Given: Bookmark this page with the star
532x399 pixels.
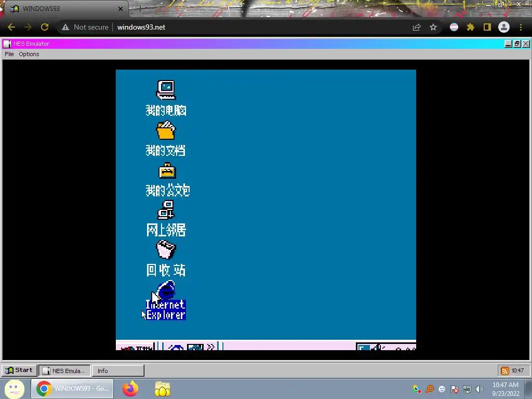Looking at the screenshot, I should [433, 27].
